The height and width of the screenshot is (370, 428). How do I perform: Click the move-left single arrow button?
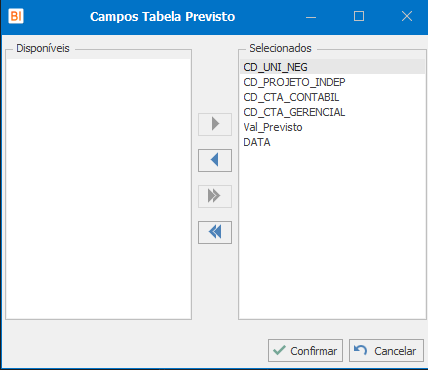point(215,160)
